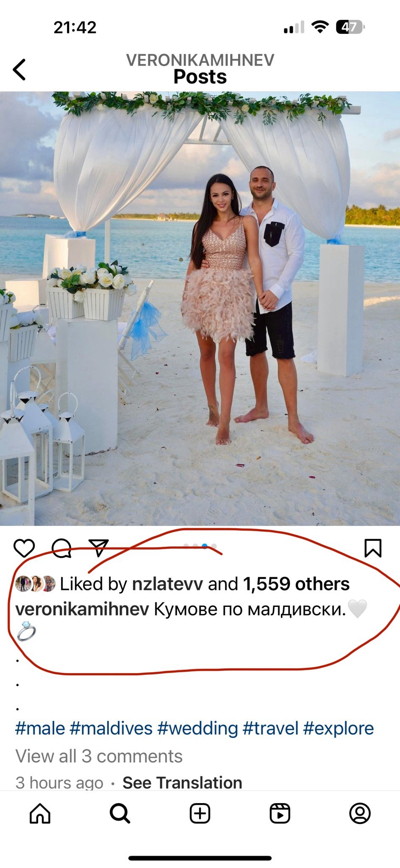Open the comment bubble icon

[x=61, y=548]
